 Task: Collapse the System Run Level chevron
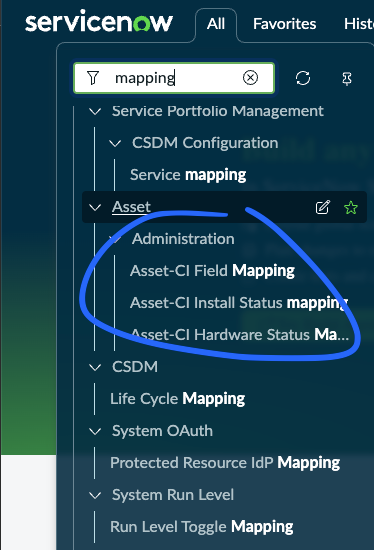point(95,495)
